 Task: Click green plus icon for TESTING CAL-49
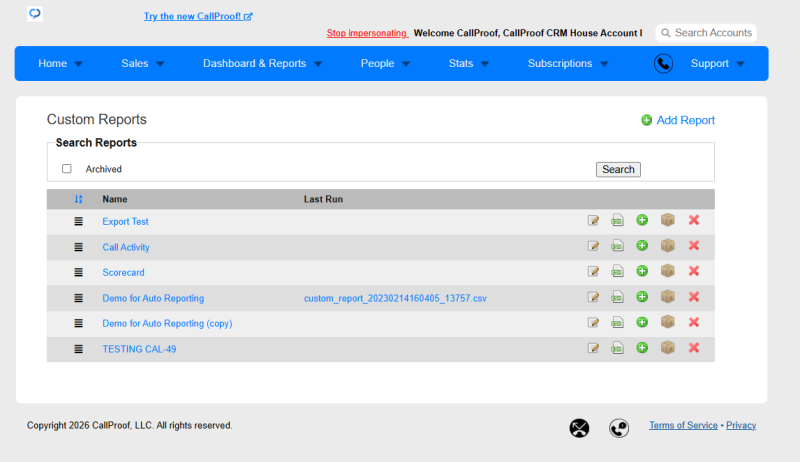[642, 348]
